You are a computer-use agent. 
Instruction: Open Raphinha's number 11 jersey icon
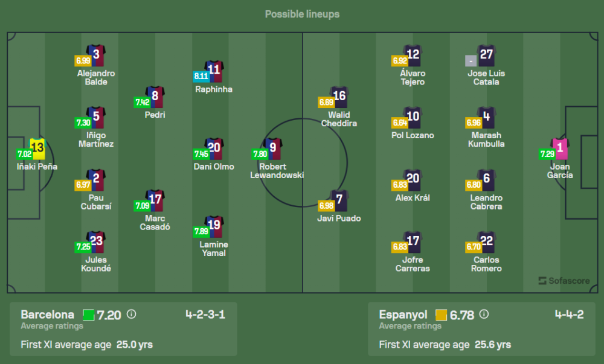point(214,71)
